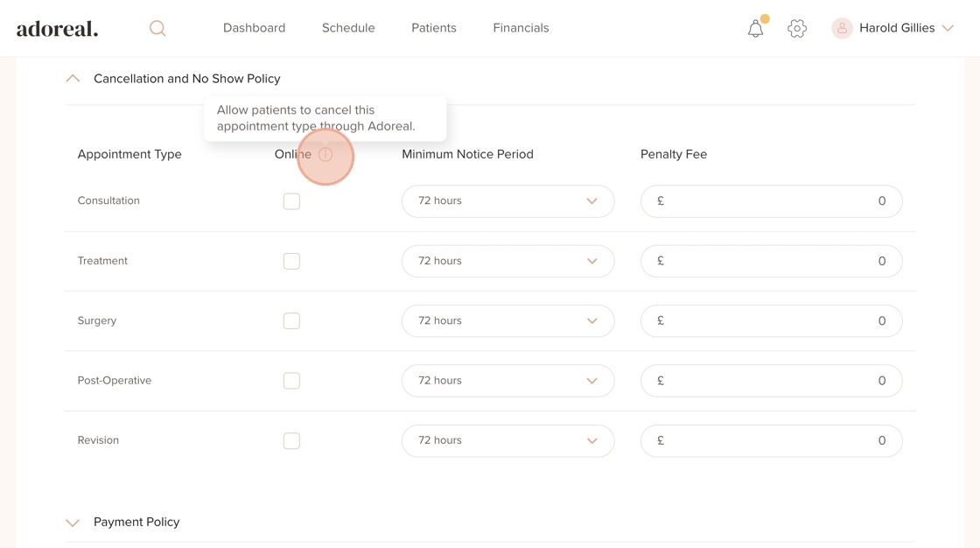
Task: Click the adoreal logo
Action: tap(58, 28)
